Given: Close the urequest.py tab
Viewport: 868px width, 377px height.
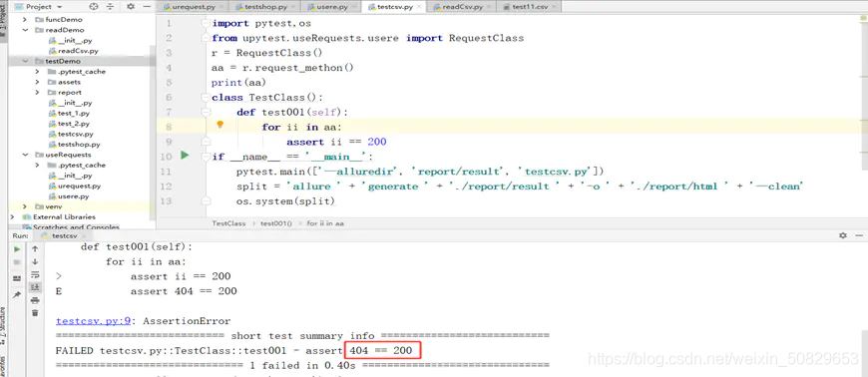Looking at the screenshot, I should tap(220, 7).
